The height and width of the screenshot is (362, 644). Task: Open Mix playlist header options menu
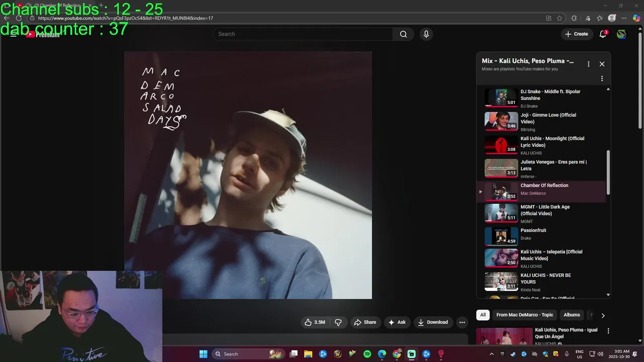pos(588,64)
